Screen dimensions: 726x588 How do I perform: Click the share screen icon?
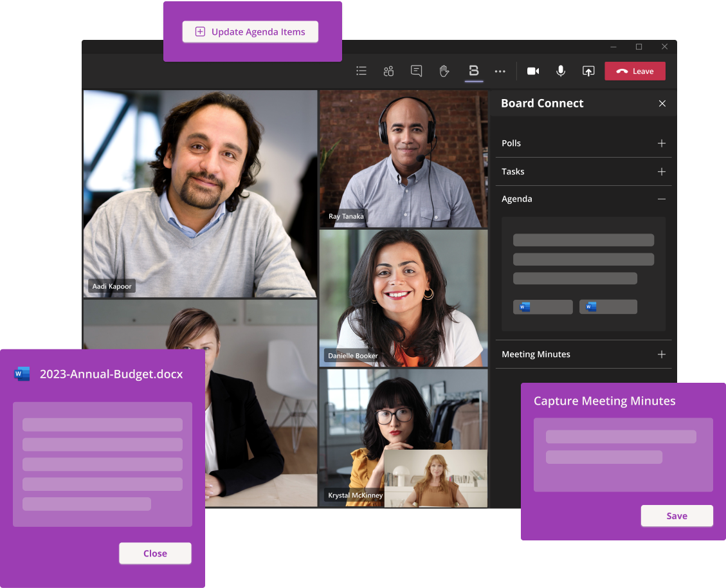click(588, 71)
